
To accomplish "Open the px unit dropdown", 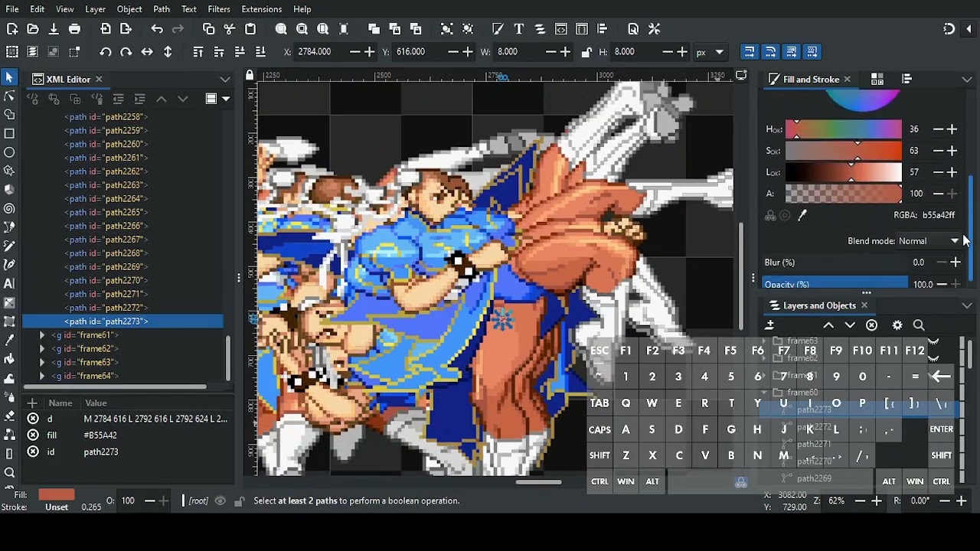I will click(x=710, y=52).
